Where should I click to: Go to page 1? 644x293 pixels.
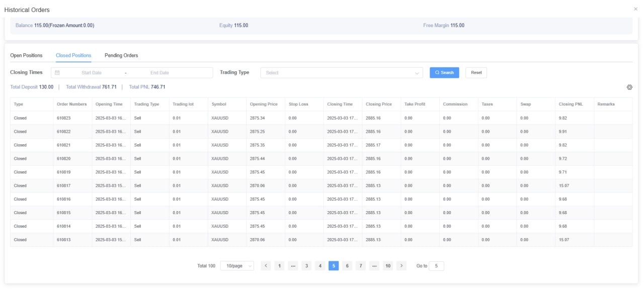[280, 266]
